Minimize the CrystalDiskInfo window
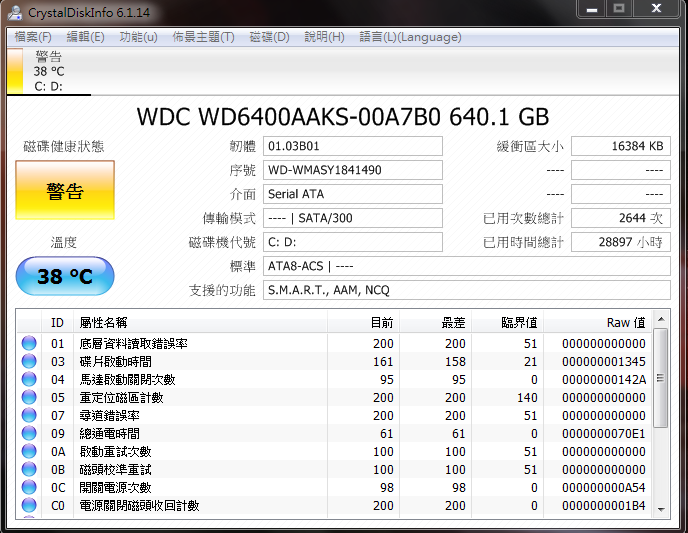Image resolution: width=688 pixels, height=533 pixels. tap(592, 9)
